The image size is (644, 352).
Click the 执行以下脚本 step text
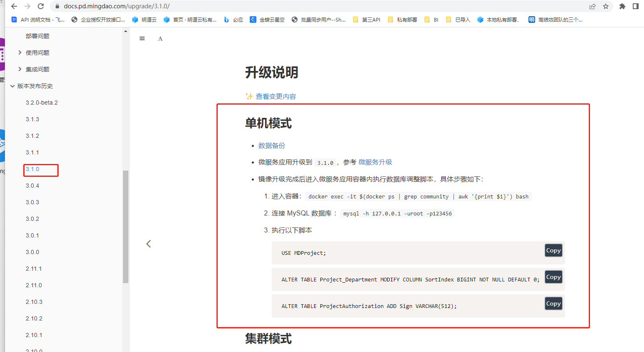click(x=292, y=230)
